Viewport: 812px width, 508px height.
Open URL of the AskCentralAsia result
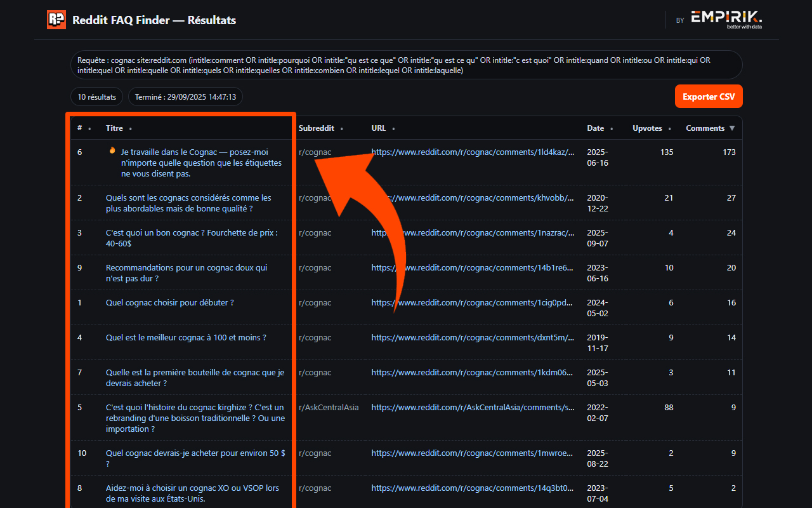(x=473, y=408)
